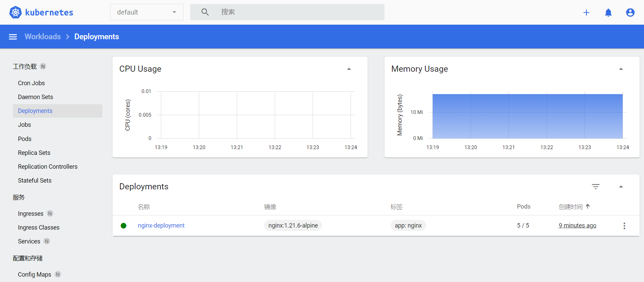Open Stateful Sets in sidebar

[x=35, y=181]
